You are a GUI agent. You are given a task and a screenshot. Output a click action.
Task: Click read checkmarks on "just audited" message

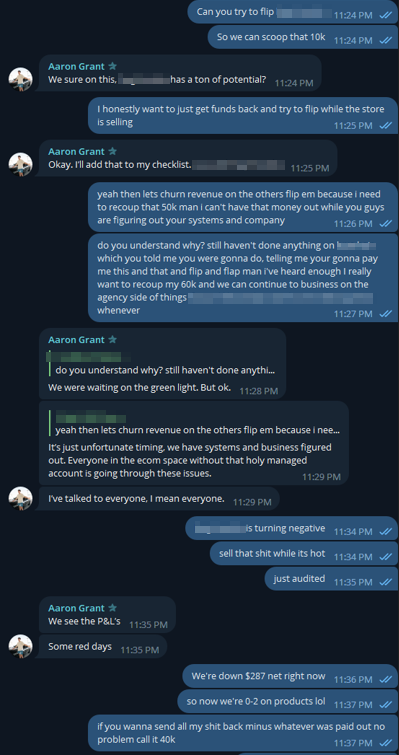[386, 582]
